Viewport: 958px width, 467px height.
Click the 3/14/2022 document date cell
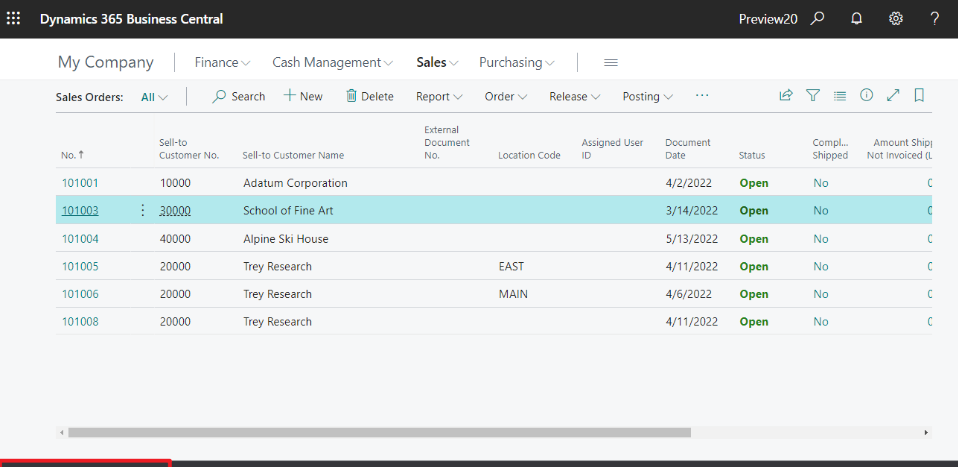[692, 210]
